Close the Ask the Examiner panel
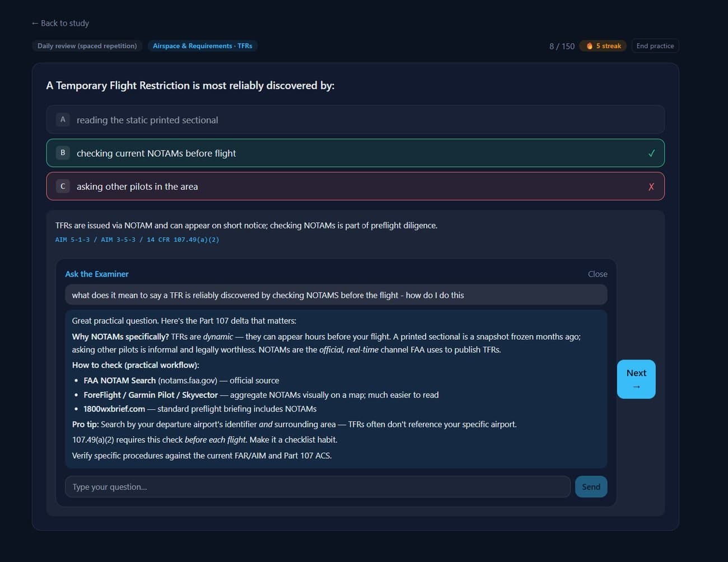The height and width of the screenshot is (562, 728). pos(598,274)
